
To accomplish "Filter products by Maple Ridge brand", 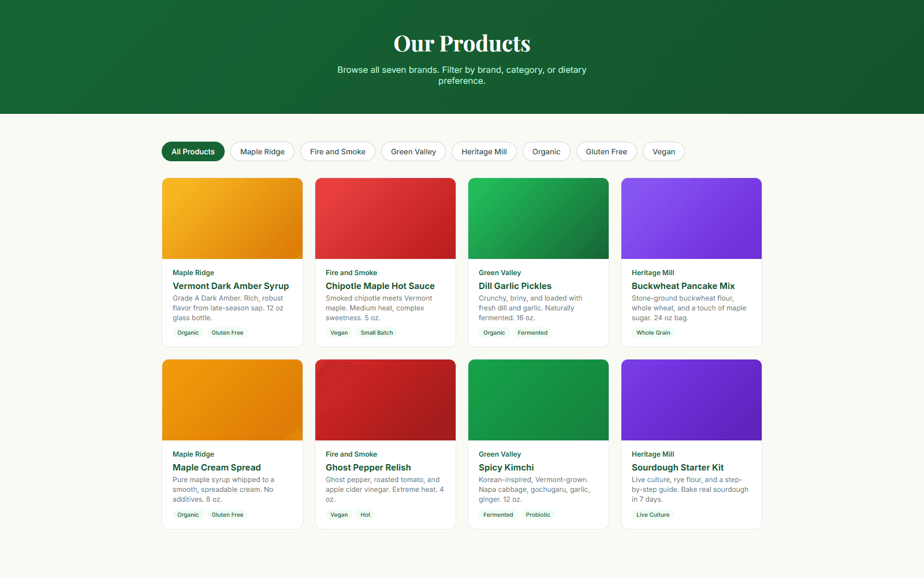I will (262, 151).
